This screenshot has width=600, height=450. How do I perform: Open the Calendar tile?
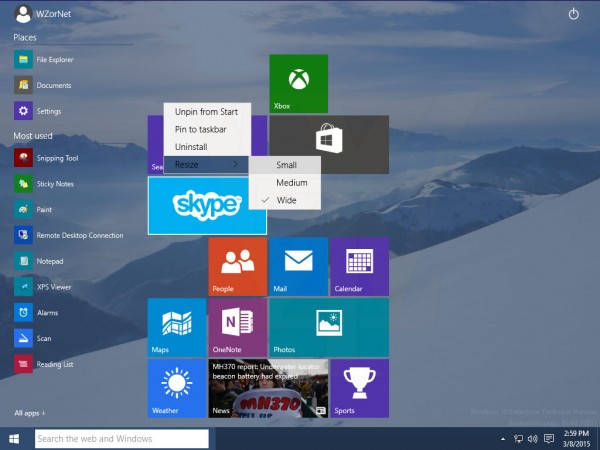click(x=359, y=266)
